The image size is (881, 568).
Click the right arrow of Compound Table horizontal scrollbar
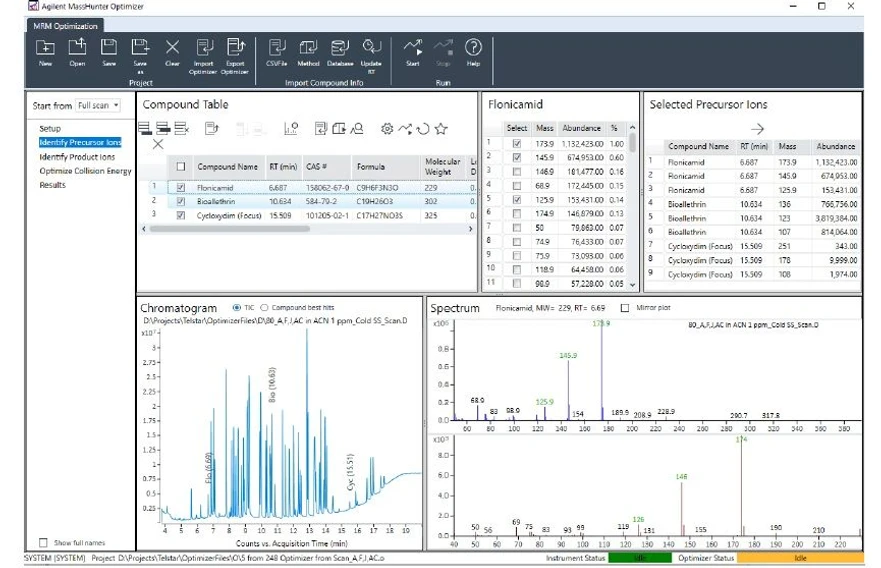click(471, 229)
